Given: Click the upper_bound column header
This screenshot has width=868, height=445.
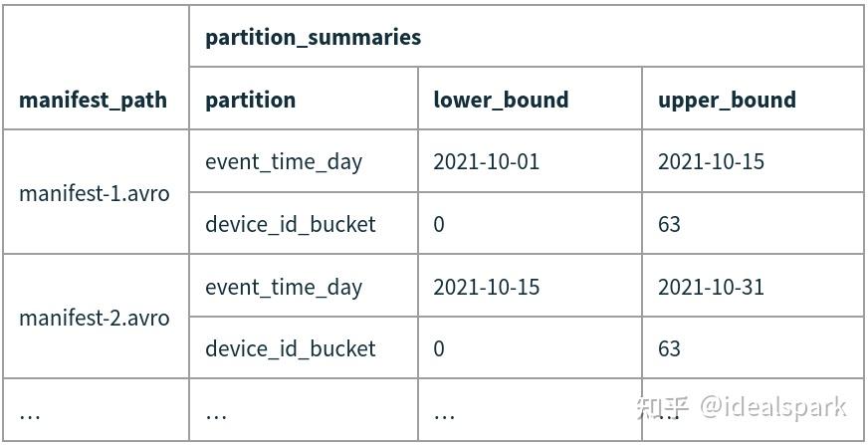Looking at the screenshot, I should [x=727, y=100].
